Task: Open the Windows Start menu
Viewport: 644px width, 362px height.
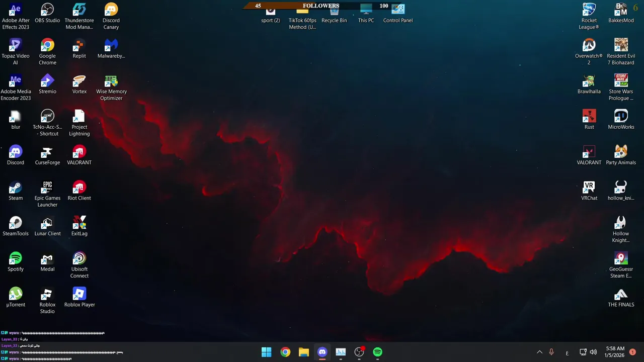Action: pos(267,352)
